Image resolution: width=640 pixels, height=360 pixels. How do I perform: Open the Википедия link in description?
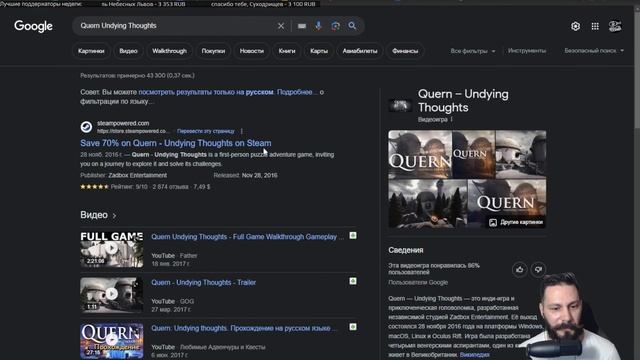(474, 355)
